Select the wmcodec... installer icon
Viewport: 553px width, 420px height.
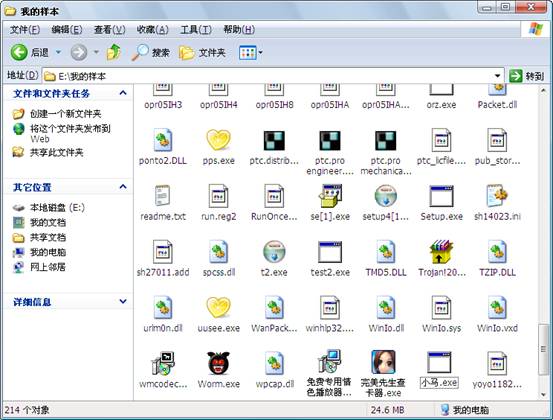163,363
